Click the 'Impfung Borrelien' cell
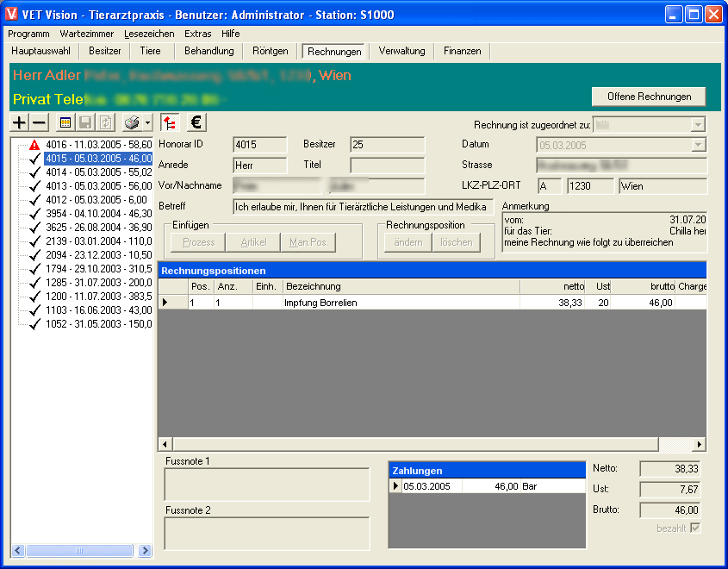Image resolution: width=728 pixels, height=569 pixels. (401, 303)
